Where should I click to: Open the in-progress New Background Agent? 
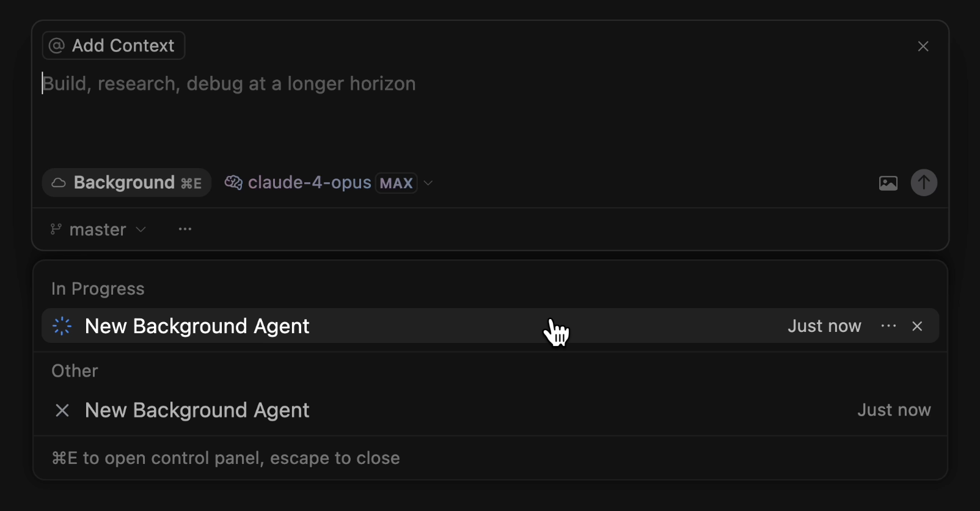pos(197,326)
